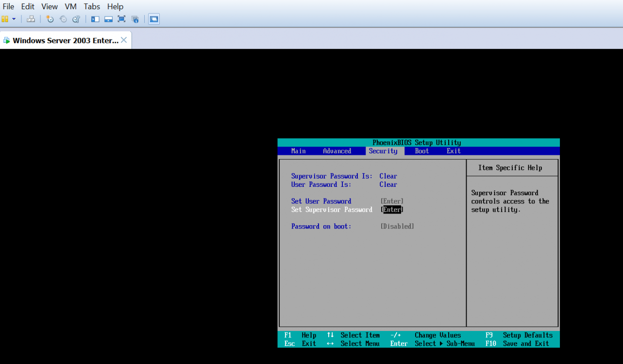
Task: Open the Tabs menu
Action: tap(92, 6)
